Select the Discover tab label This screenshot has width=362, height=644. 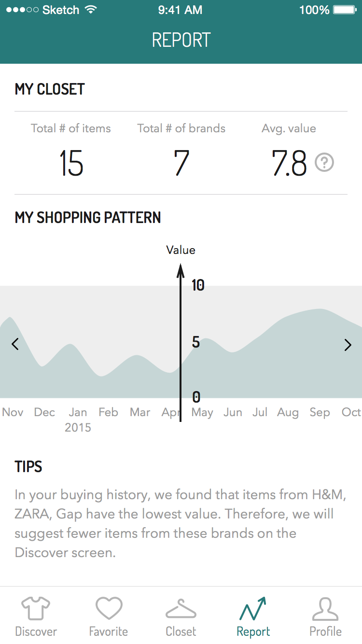pyautogui.click(x=36, y=631)
